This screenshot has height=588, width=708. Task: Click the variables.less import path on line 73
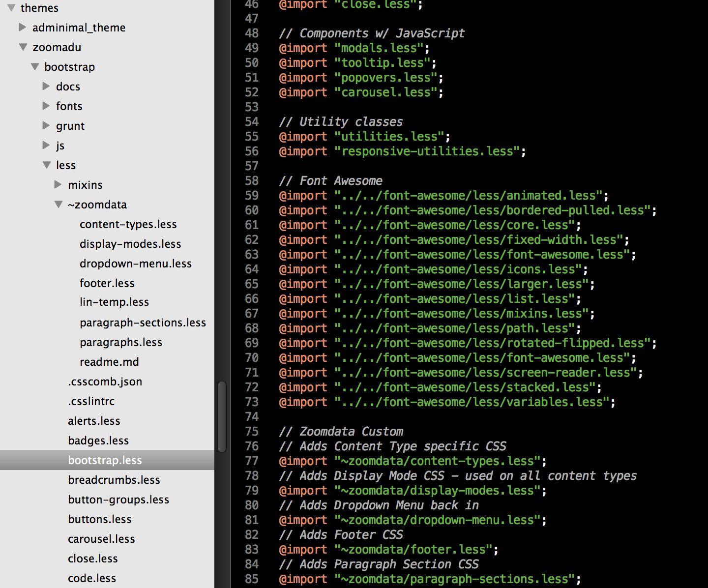(472, 402)
